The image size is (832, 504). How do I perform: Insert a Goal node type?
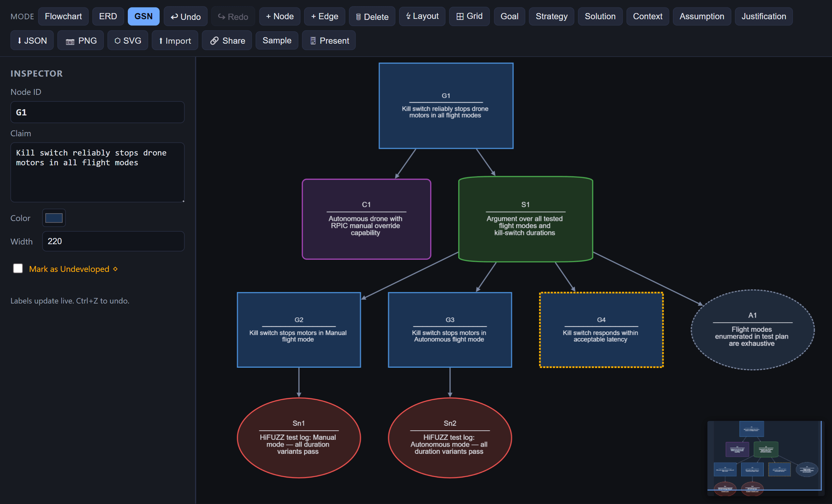509,16
